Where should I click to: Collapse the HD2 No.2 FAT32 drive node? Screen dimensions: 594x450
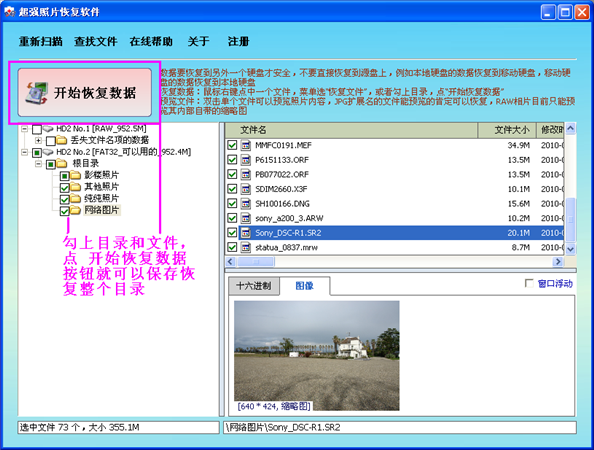25,152
